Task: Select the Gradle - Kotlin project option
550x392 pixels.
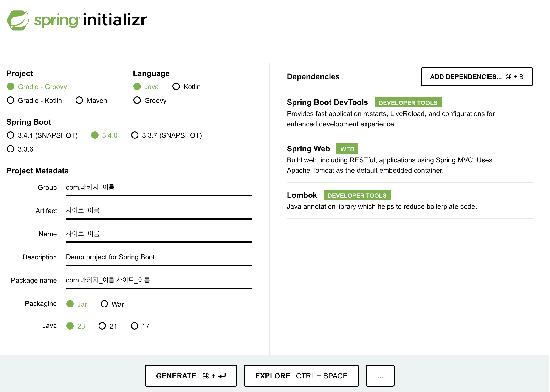Action: pos(11,100)
